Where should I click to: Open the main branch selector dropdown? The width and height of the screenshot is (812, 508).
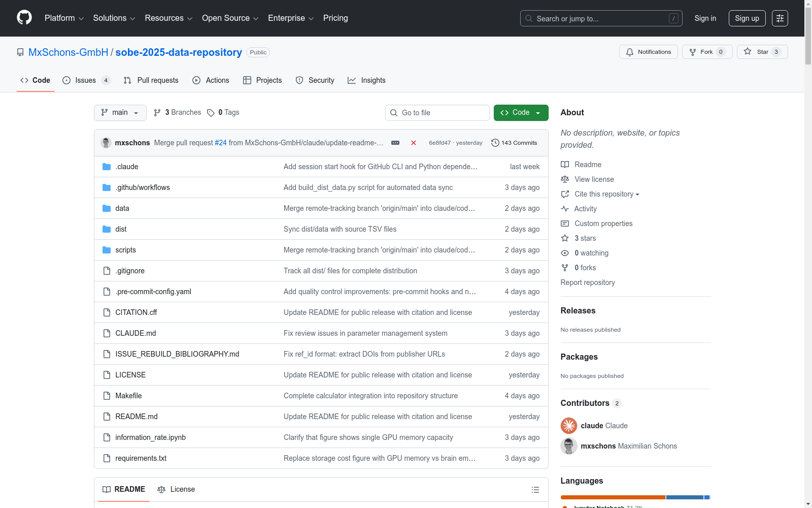[120, 113]
